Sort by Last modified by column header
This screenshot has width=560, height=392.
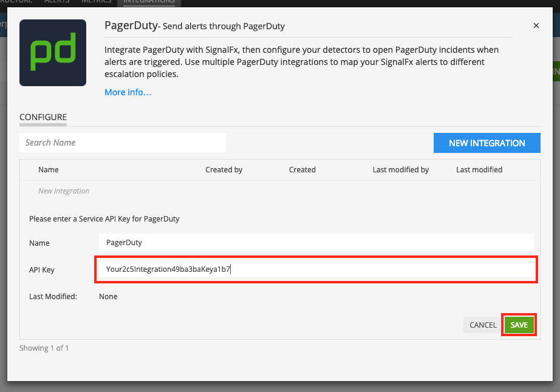coord(400,170)
